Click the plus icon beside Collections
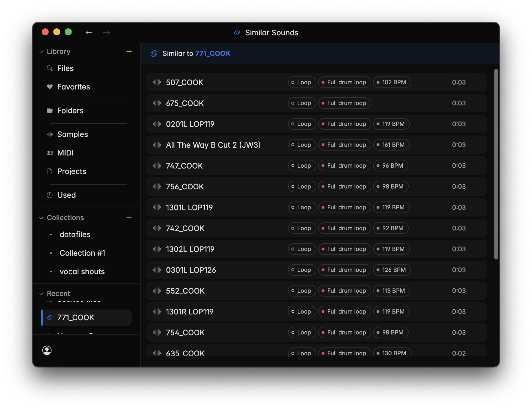Image resolution: width=532 pixels, height=410 pixels. coord(129,218)
